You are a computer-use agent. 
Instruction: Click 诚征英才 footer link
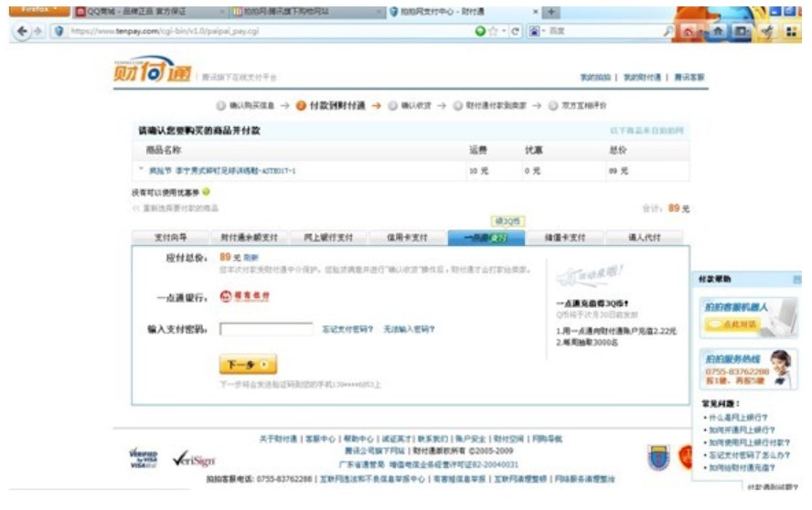pyautogui.click(x=396, y=439)
